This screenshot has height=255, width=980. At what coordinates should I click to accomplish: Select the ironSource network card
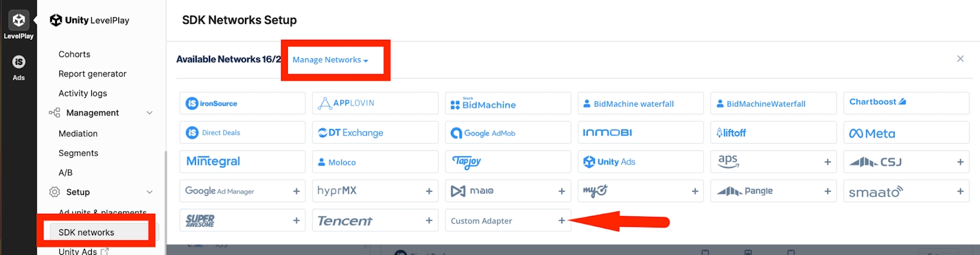point(242,103)
